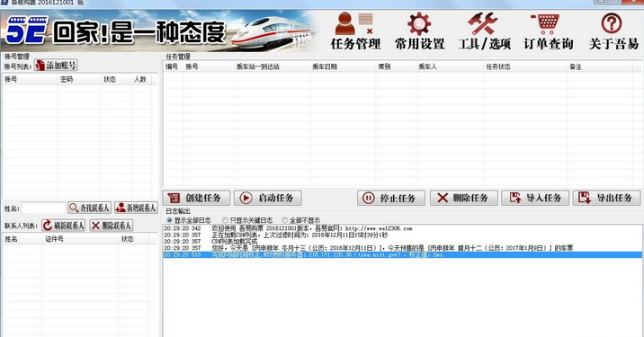The height and width of the screenshot is (337, 644).
Task: Open 关于吾易 about page
Action: [613, 31]
